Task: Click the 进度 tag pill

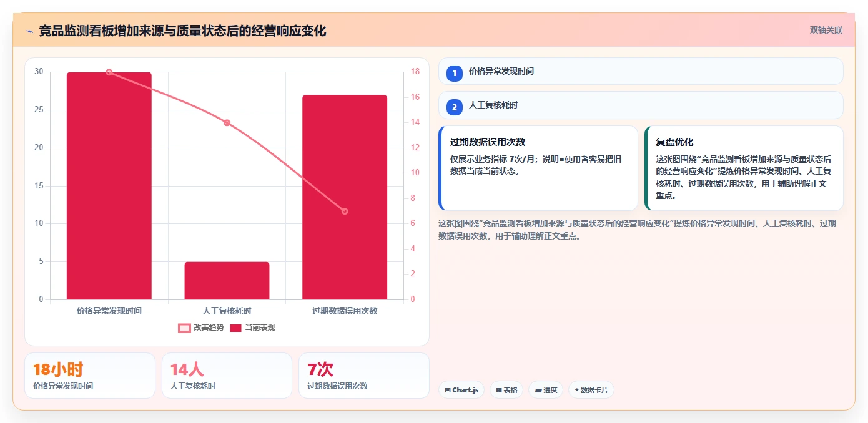Action: click(546, 390)
